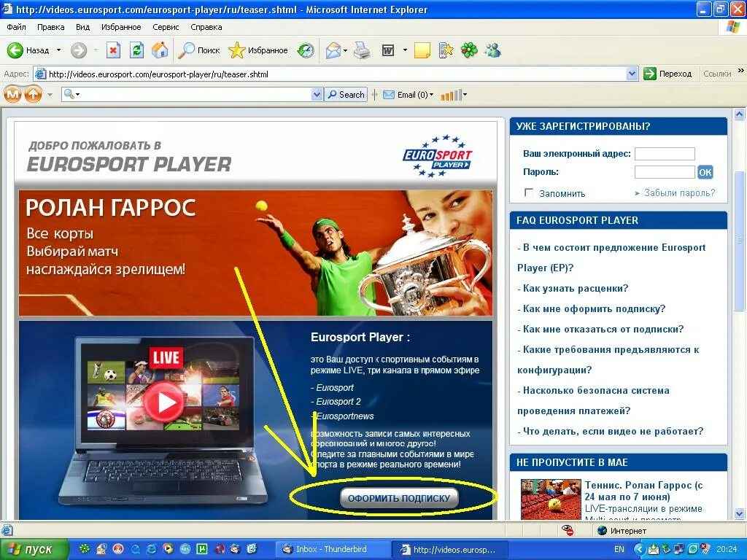
Task: Open the History clock icon
Action: pyautogui.click(x=306, y=50)
